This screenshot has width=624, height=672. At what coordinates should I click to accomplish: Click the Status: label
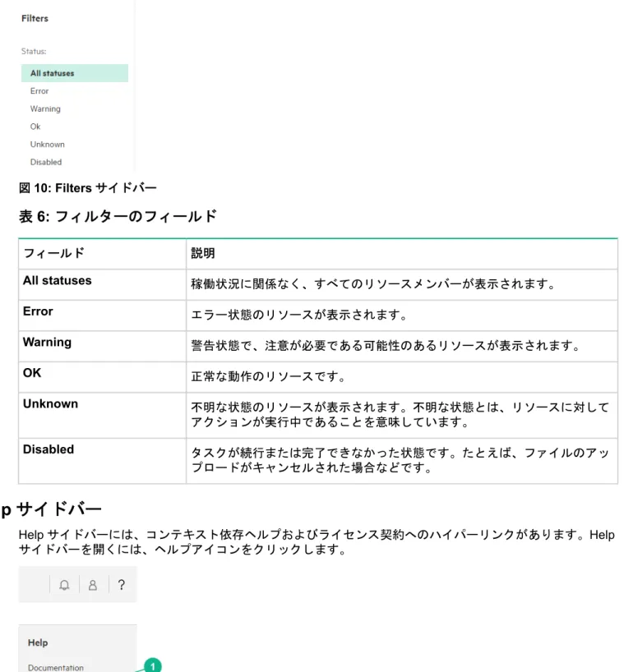pos(34,52)
